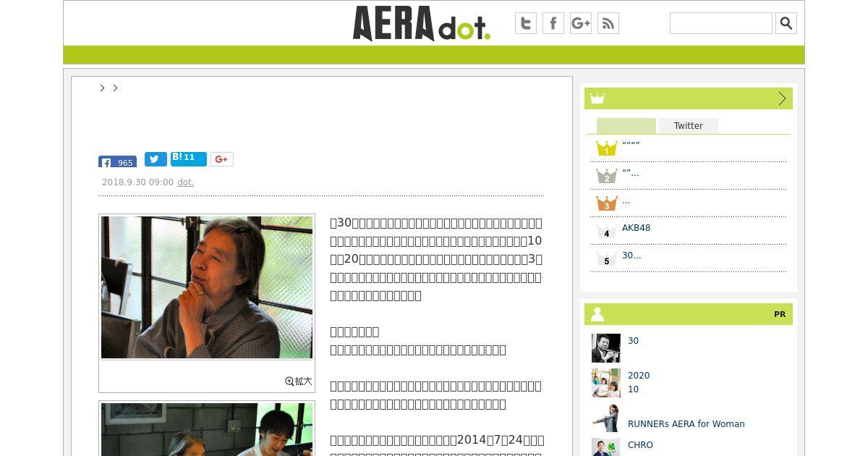This screenshot has width=868, height=456.
Task: Expand ranking with the header arrow chevron
Action: [x=782, y=98]
